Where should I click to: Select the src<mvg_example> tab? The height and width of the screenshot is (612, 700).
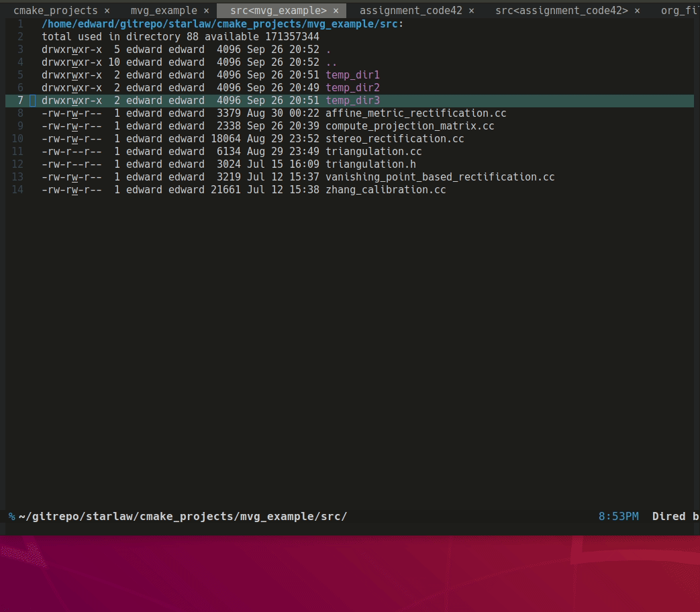(x=278, y=10)
